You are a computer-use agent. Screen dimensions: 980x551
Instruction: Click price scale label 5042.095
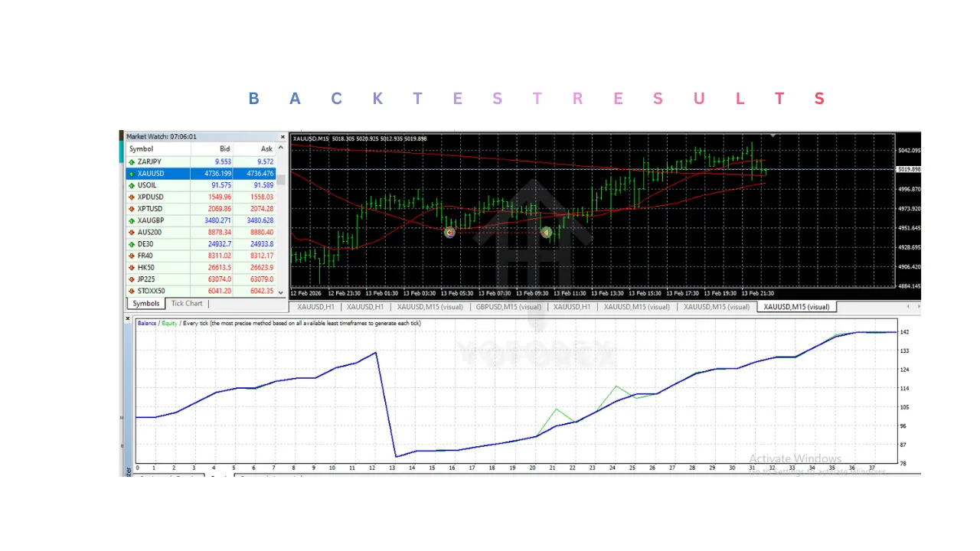(x=909, y=150)
